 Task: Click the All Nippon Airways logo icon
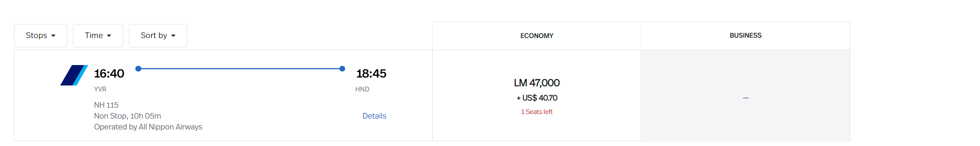74,75
